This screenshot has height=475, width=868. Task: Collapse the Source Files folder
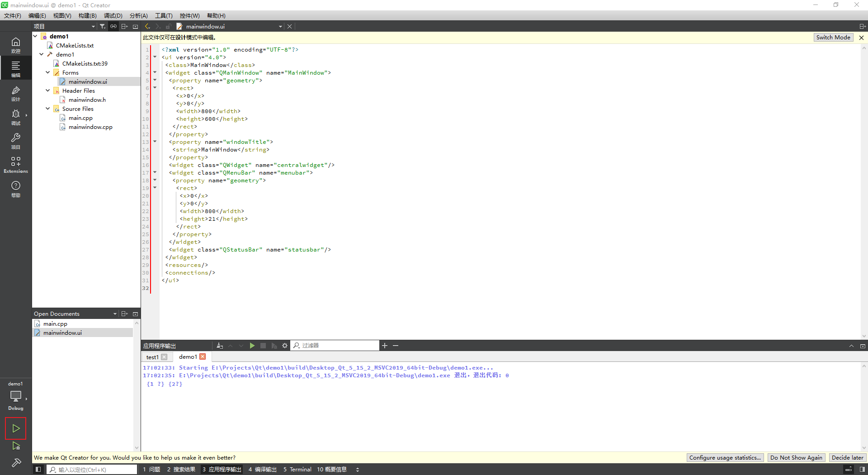pos(48,109)
